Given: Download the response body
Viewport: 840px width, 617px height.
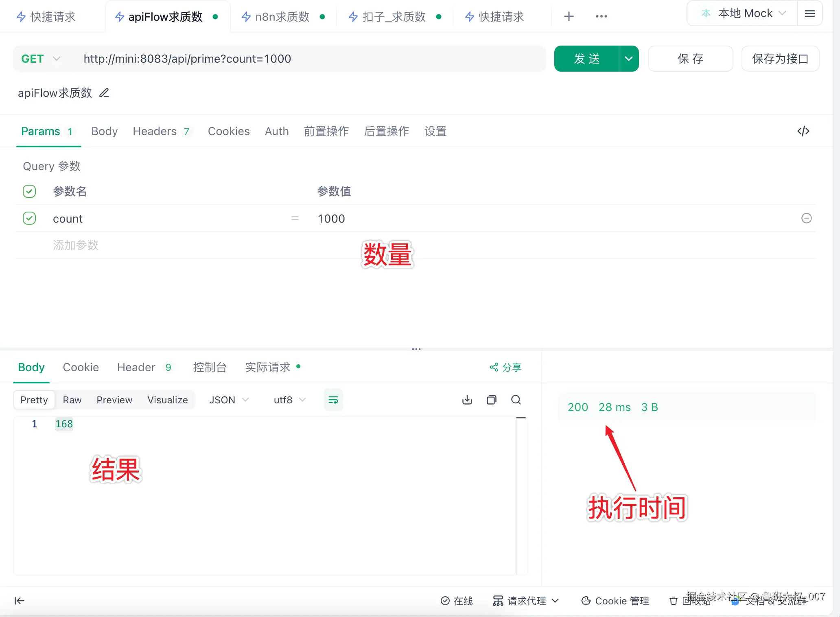Looking at the screenshot, I should coord(467,400).
